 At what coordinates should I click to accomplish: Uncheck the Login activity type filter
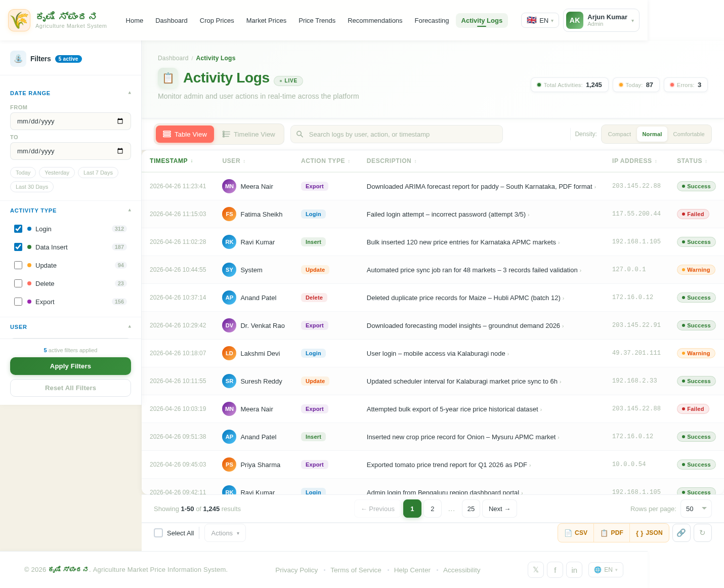point(18,229)
